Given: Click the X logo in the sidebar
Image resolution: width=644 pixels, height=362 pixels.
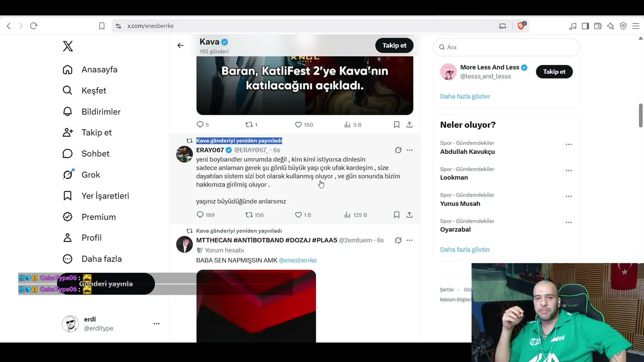Looking at the screenshot, I should 68,46.
